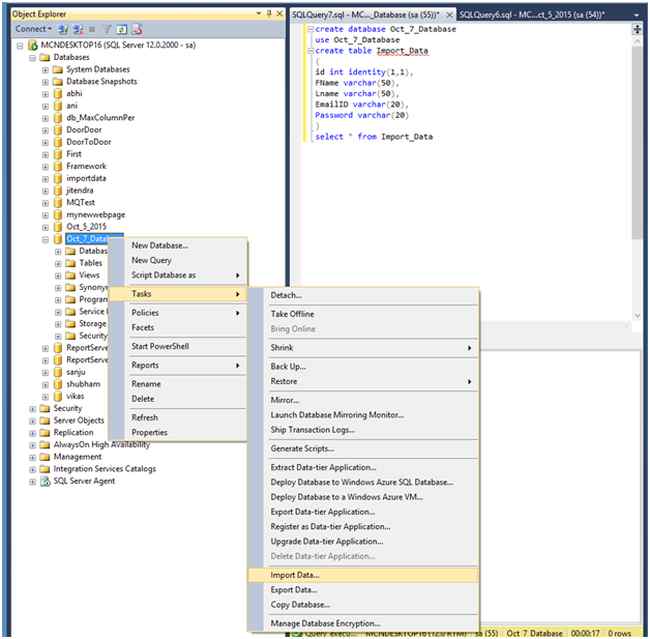Viewport: 650px width, 639px height.
Task: Click the MQTest database icon
Action: (58, 202)
